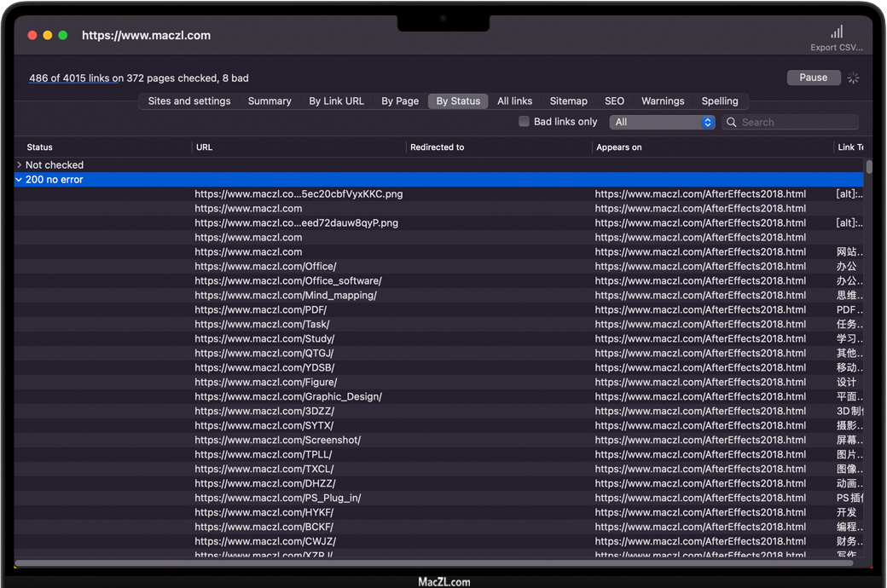Go to the Sitemap tab
The image size is (887, 588).
click(568, 101)
